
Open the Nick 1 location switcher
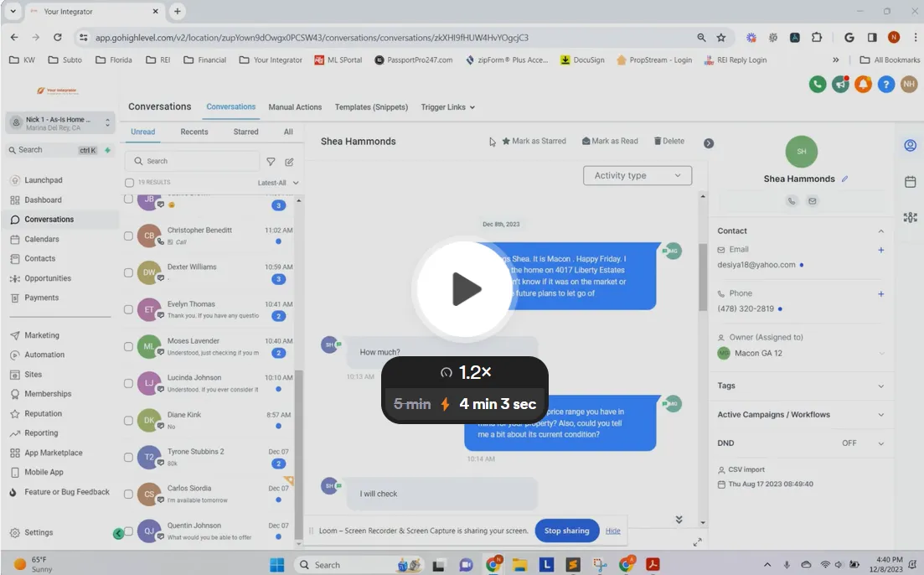[x=60, y=122]
